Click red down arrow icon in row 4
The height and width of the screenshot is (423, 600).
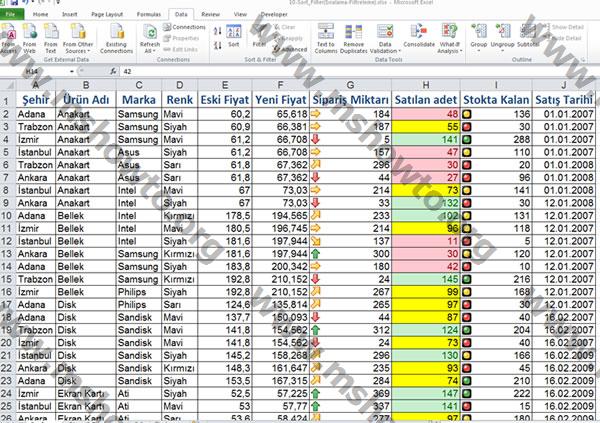pos(316,139)
